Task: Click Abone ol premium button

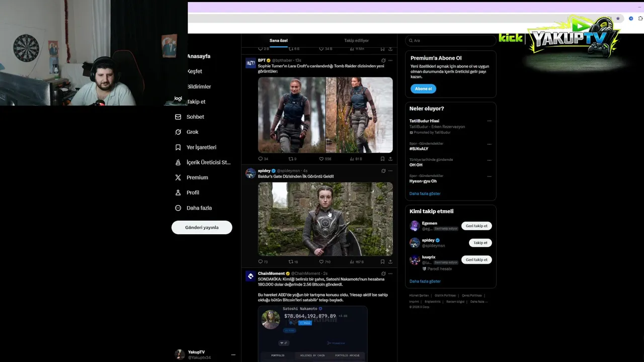Action: coord(423,88)
